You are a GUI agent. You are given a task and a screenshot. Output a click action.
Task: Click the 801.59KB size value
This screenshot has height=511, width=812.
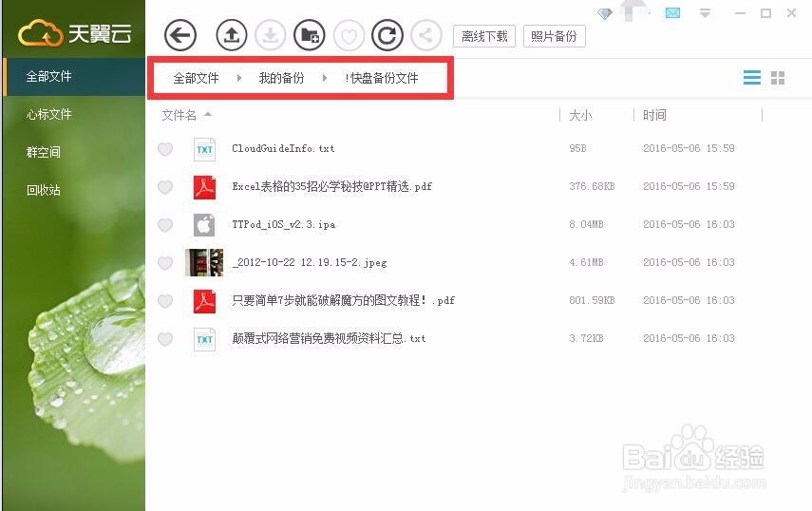pyautogui.click(x=592, y=300)
